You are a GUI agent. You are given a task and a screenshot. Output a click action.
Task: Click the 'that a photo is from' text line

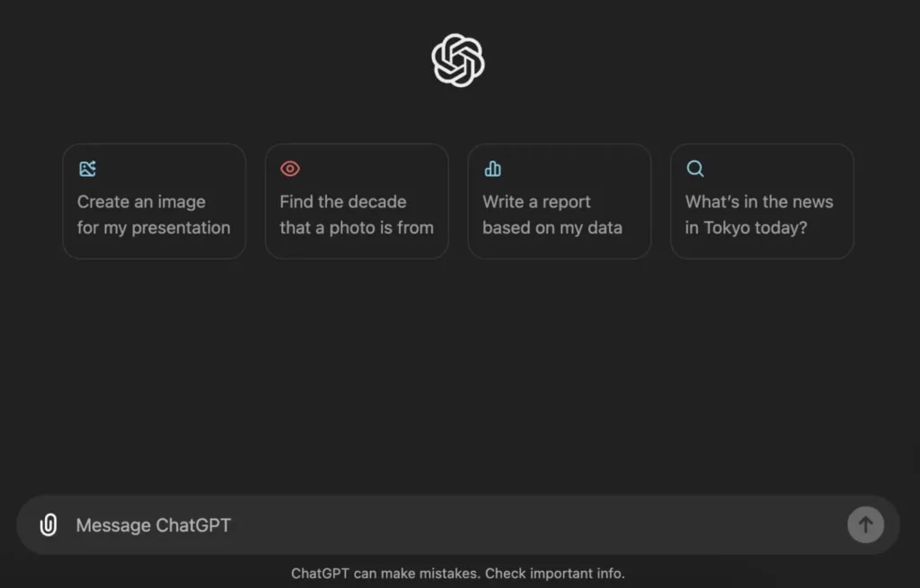[357, 228]
